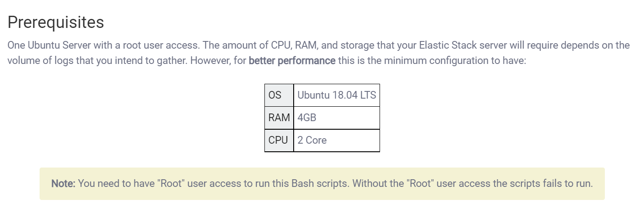644x204 pixels.
Task: Click the Ubuntu 18.04 LTS table cell
Action: (x=336, y=95)
